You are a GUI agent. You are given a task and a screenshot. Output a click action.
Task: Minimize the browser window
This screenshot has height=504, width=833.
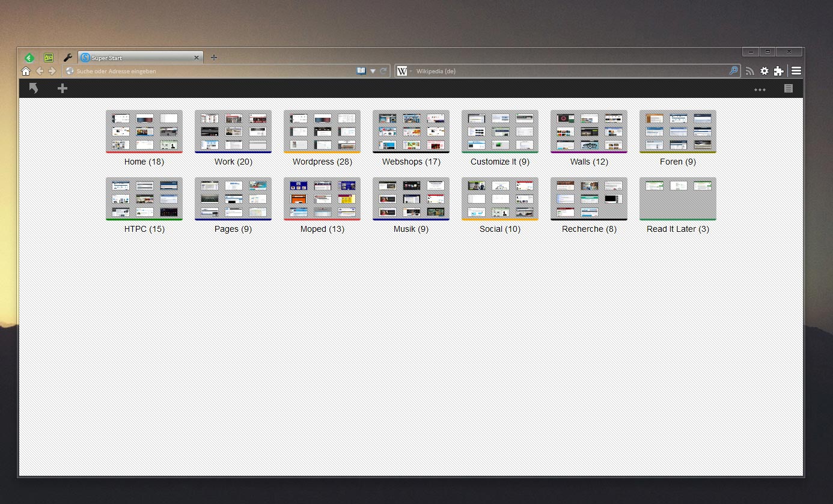click(751, 52)
